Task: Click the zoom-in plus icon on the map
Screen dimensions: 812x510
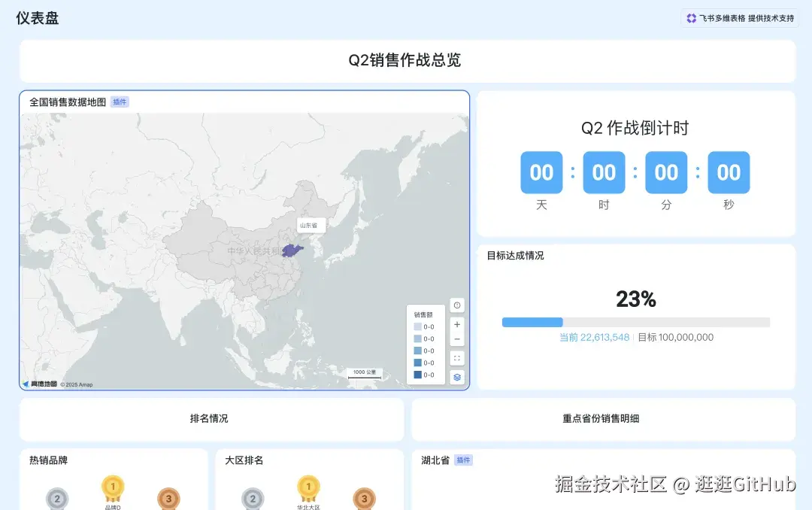Action: (x=457, y=326)
